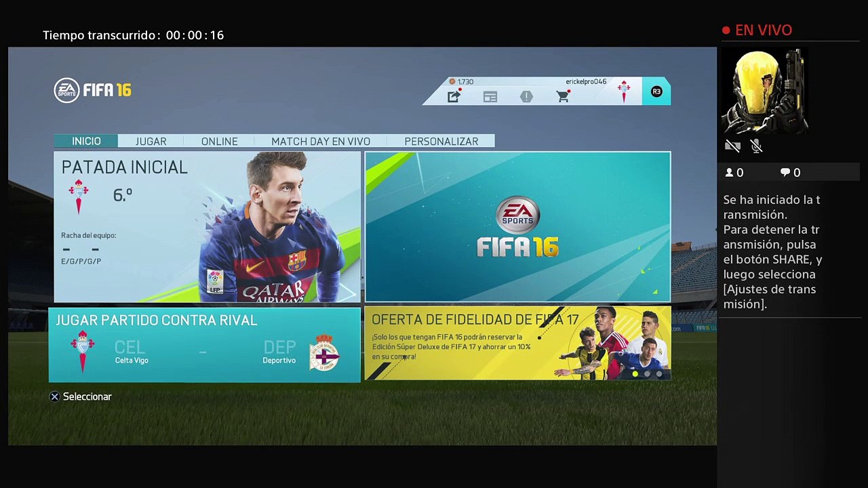Click the X button icon beside Seleccionar
Image resolution: width=868 pixels, height=488 pixels.
(55, 396)
